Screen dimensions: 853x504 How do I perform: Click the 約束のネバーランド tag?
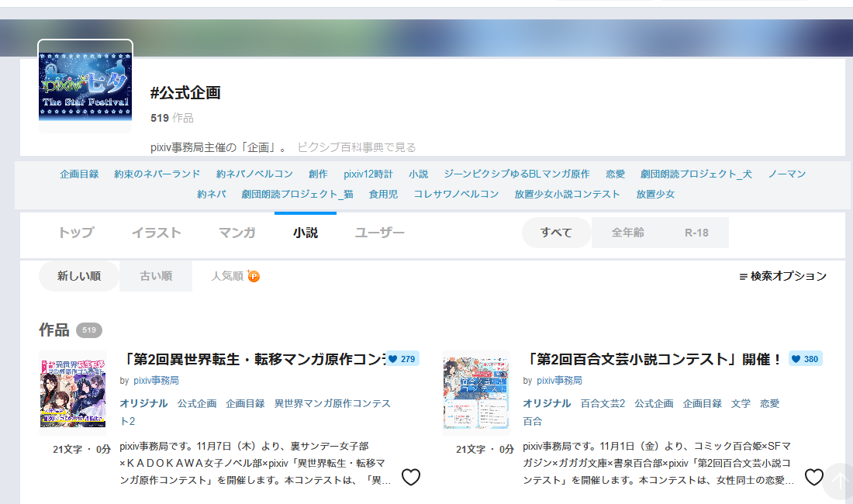157,174
